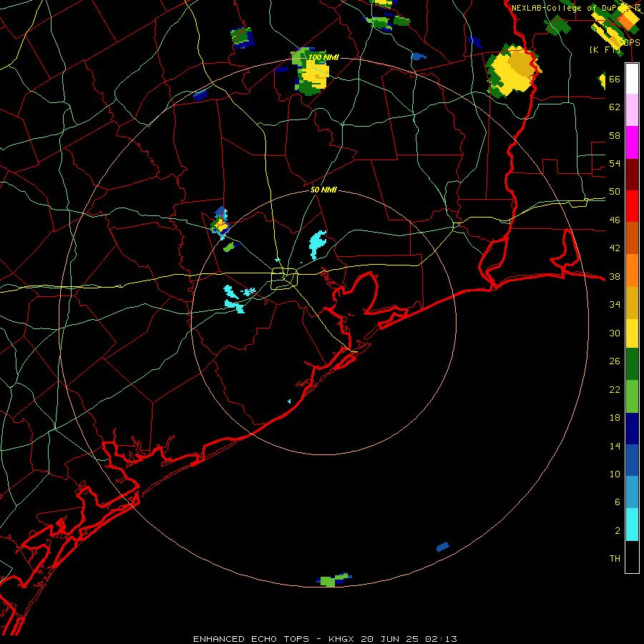Click the '50' legend value
The width and height of the screenshot is (644, 644).
[x=615, y=192]
